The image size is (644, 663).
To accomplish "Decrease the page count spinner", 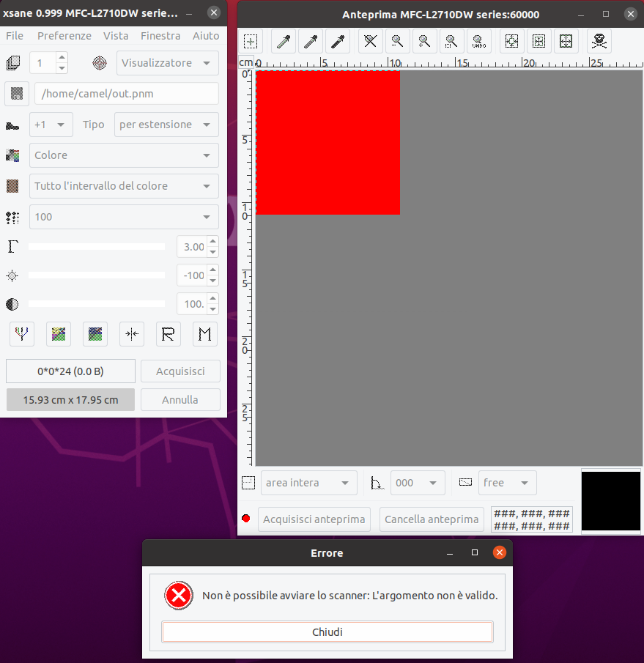I will click(62, 68).
